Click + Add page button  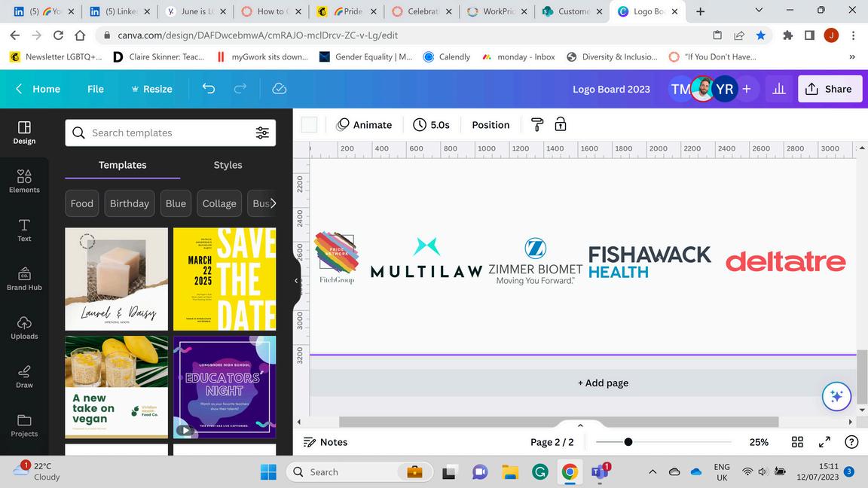tap(603, 383)
